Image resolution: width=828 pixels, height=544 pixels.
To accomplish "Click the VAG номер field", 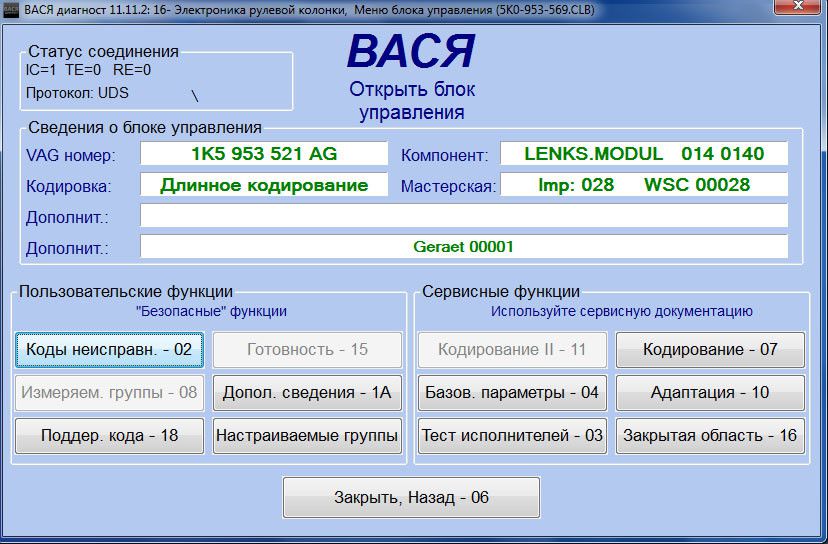I will pos(263,154).
